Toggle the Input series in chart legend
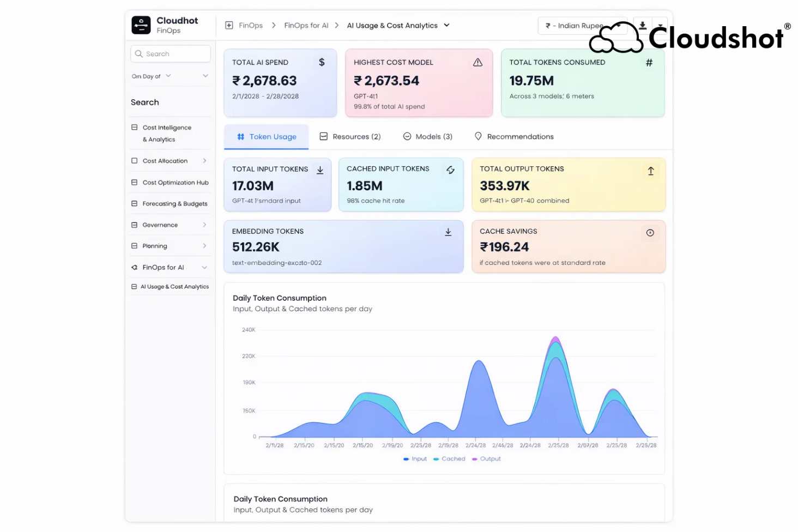The width and height of the screenshot is (798, 532). (415, 458)
